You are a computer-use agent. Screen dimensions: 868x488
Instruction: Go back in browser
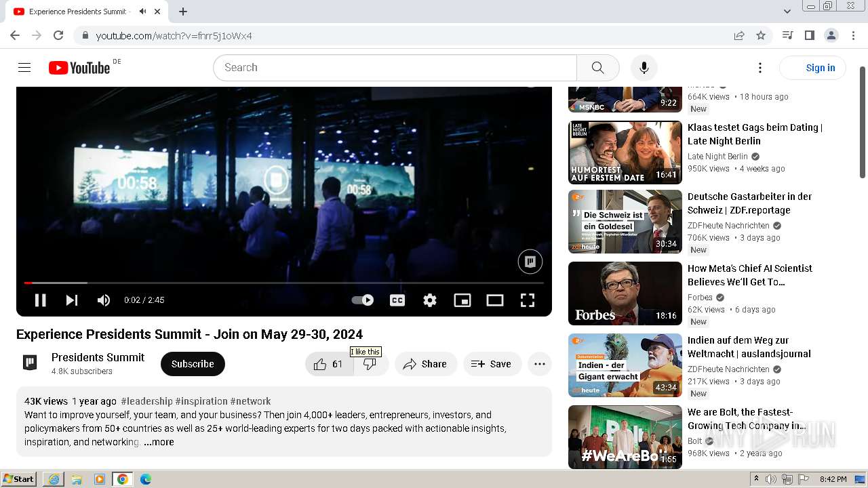pyautogui.click(x=15, y=35)
